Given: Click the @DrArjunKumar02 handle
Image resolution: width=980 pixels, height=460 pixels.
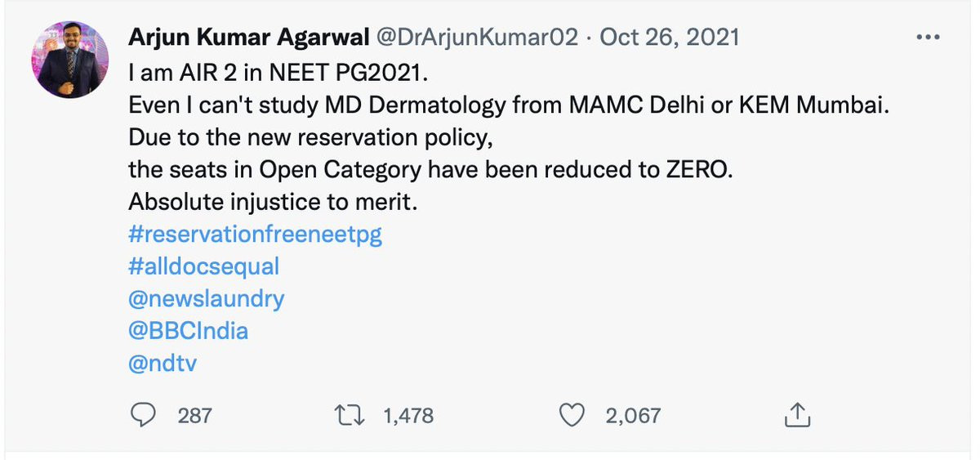Looking at the screenshot, I should pyautogui.click(x=478, y=38).
